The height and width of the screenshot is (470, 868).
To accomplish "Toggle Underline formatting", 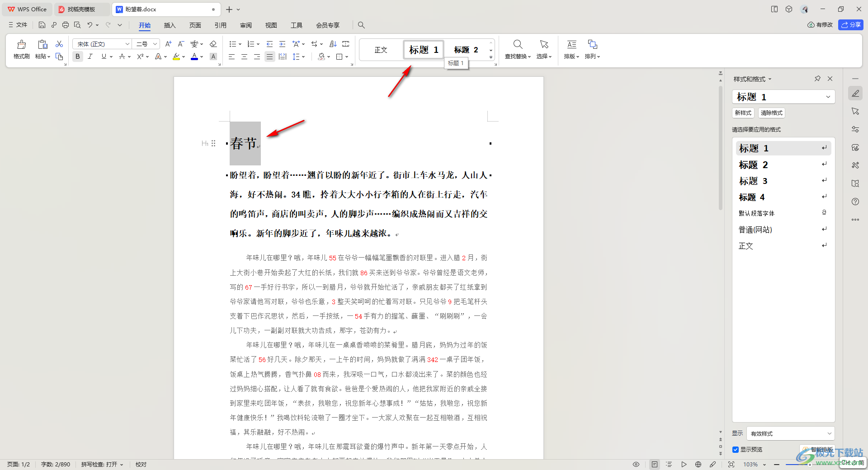I will [104, 56].
